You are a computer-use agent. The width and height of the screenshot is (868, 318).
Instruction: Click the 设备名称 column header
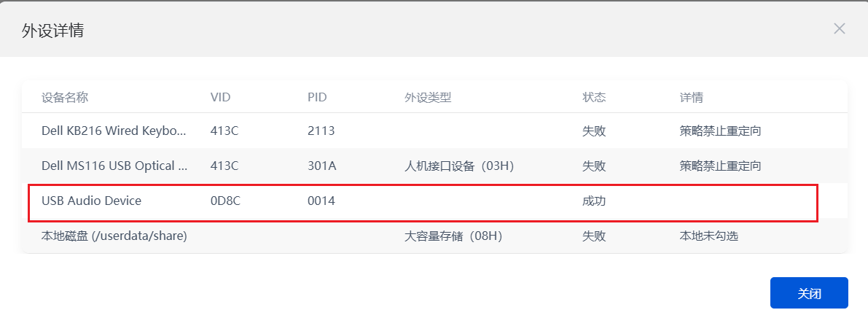65,97
